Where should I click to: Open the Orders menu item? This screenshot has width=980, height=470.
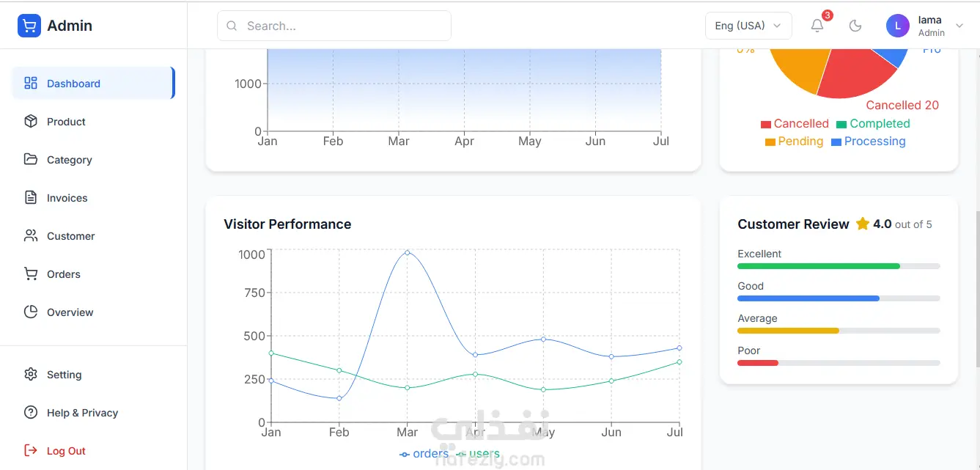click(64, 274)
